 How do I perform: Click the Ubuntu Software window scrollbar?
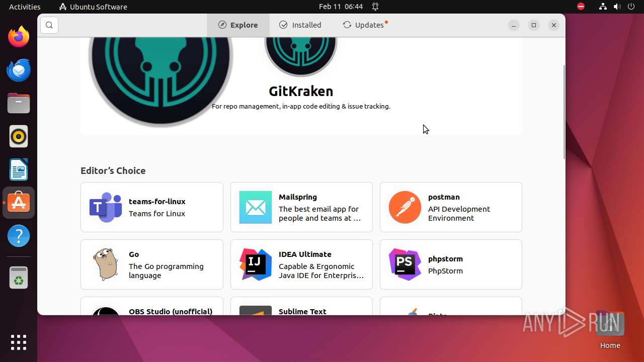pyautogui.click(x=563, y=112)
